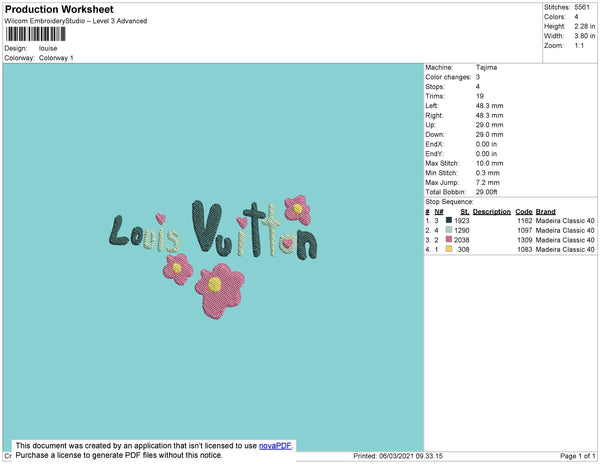This screenshot has width=600, height=464.
Task: Click the Max Jump value '7.2 mm'
Action: (x=488, y=182)
